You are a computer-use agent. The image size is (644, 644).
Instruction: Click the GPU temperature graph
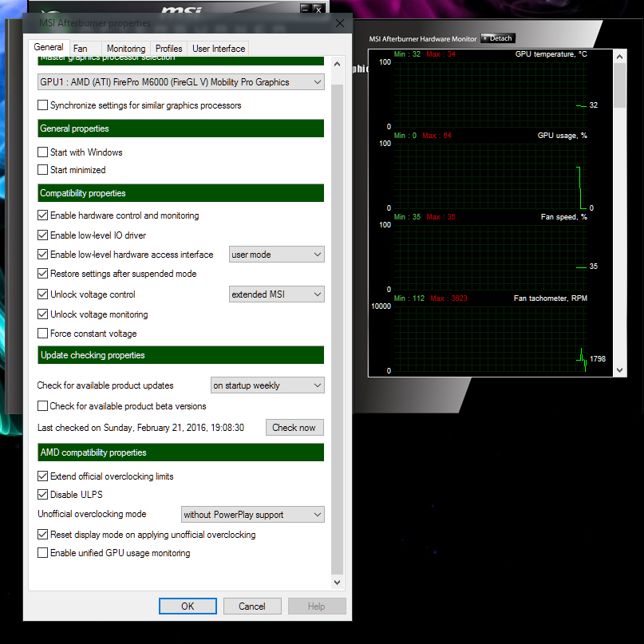tap(491, 94)
